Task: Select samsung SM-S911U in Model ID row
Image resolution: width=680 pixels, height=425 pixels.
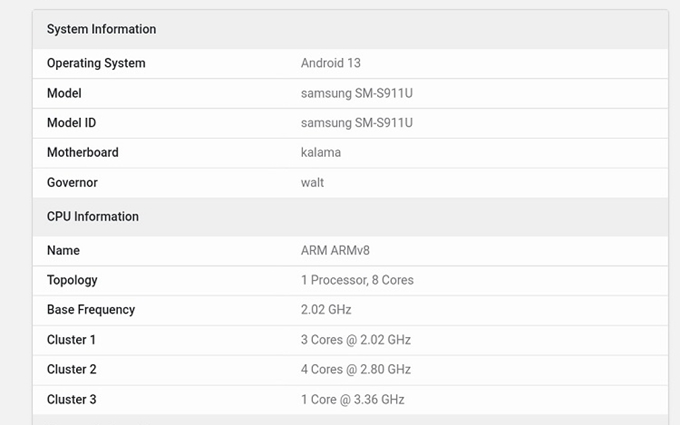Action: 356,123
